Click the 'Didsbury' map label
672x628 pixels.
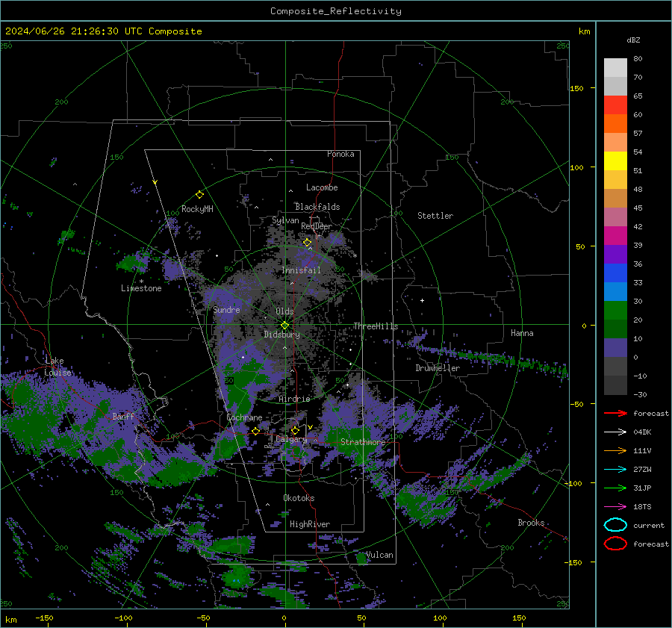281,335
